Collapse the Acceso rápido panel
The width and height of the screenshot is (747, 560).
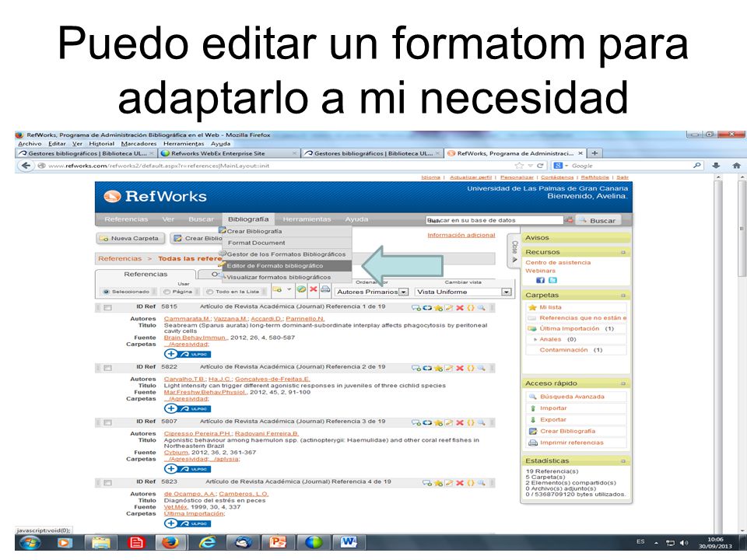pyautogui.click(x=623, y=383)
